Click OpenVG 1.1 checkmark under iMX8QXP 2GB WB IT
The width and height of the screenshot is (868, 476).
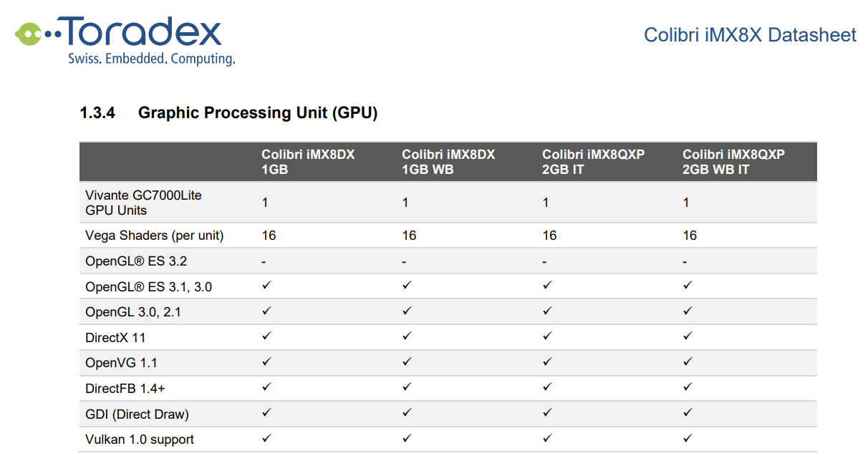point(688,361)
